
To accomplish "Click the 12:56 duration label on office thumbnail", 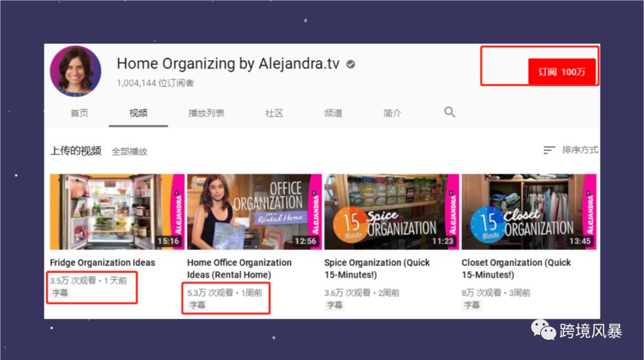I will pos(305,241).
